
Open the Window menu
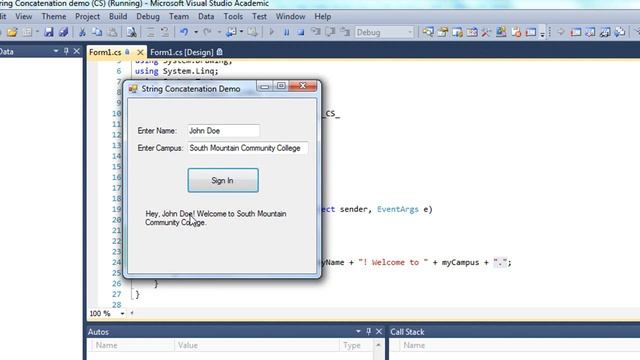(290, 17)
